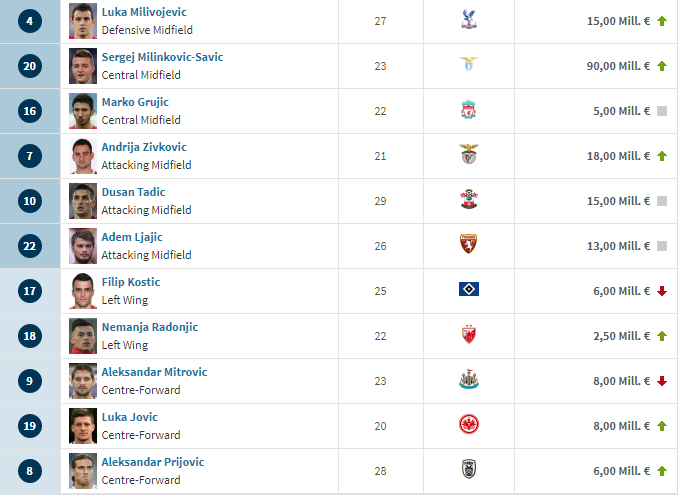678x495 pixels.
Task: Click Mitrovic's red down market value arrow
Action: pos(662,381)
